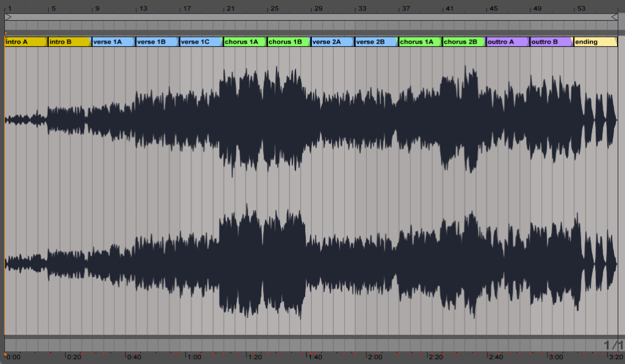Select the 'verse 1C' locator marker

click(x=201, y=42)
